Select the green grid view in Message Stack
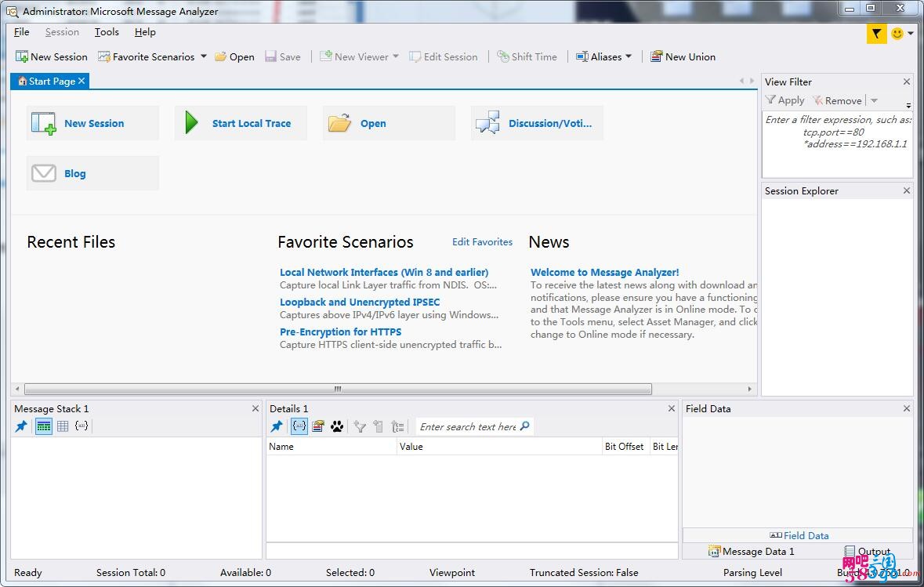This screenshot has width=924, height=587. [44, 426]
